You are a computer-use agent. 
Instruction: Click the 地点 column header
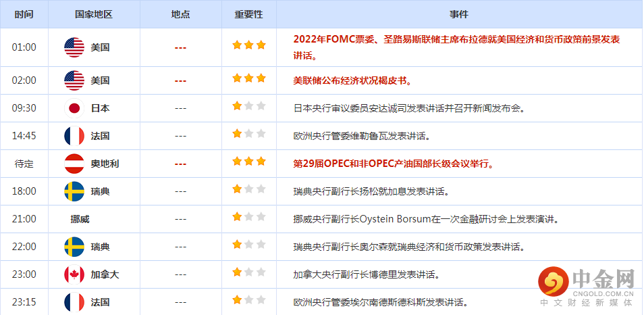pos(181,14)
